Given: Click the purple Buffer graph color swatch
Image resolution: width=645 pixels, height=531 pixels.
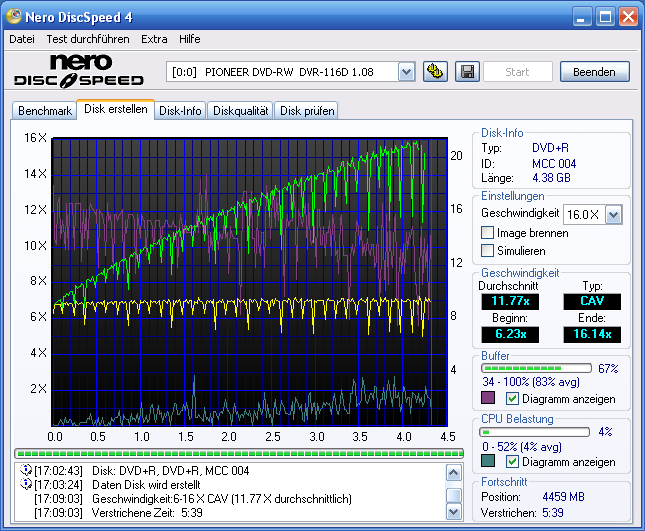Looking at the screenshot, I should click(488, 399).
